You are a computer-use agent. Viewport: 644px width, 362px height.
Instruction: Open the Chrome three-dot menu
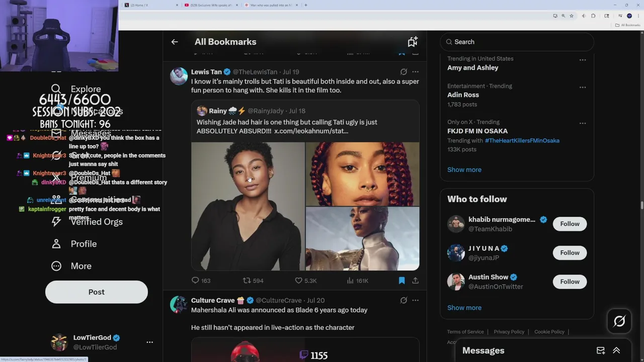pos(638,16)
